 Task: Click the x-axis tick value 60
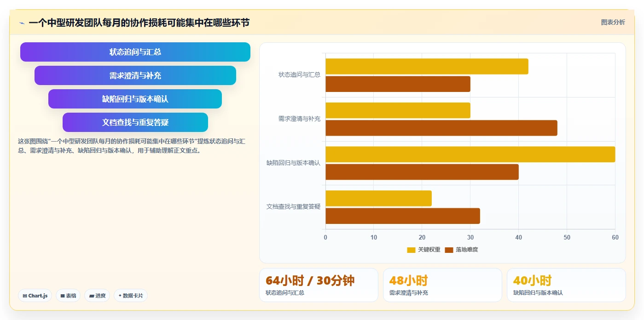pyautogui.click(x=615, y=237)
